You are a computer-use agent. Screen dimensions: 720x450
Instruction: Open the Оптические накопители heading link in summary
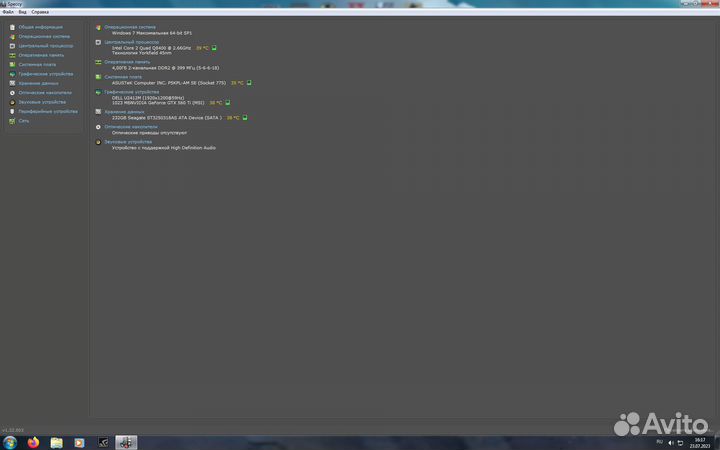coord(131,127)
